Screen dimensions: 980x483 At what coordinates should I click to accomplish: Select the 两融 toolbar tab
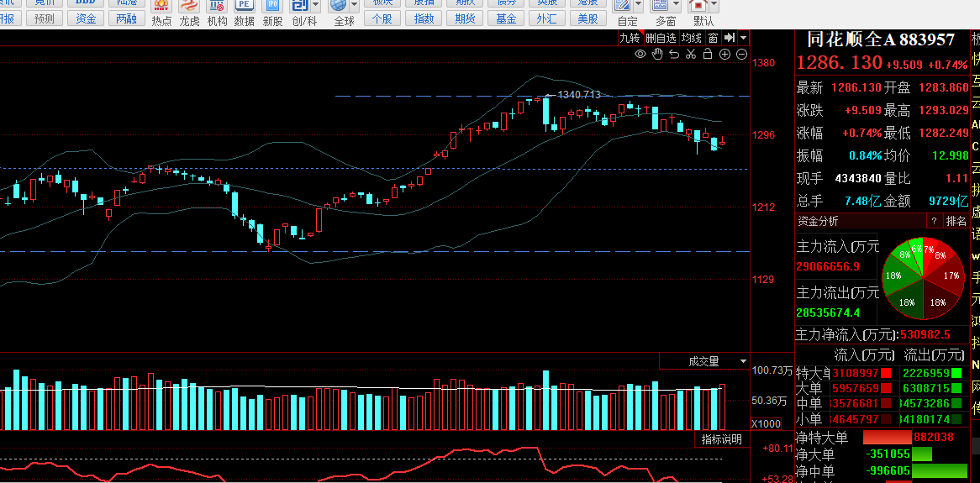tap(126, 18)
